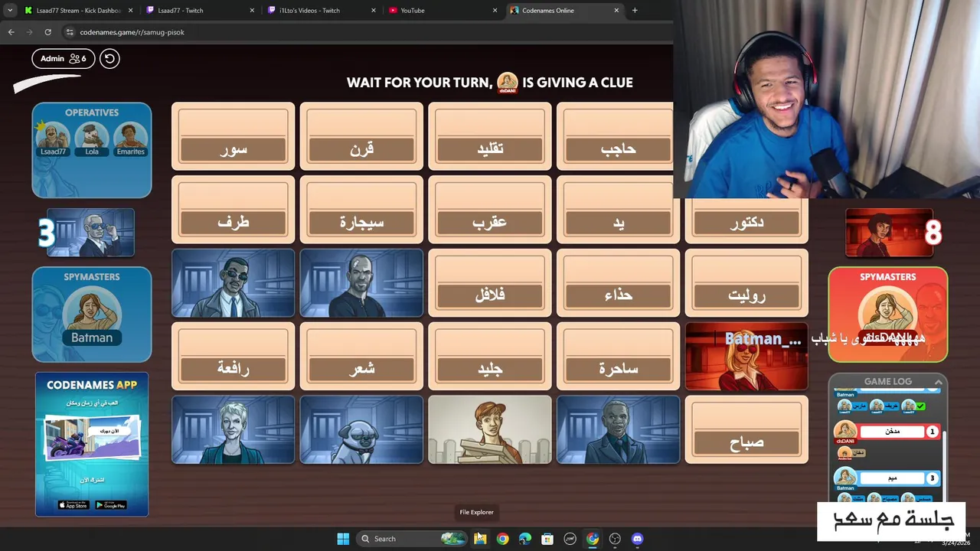Choose the word card رافعة
Viewport: 980px width, 551px height.
[234, 357]
